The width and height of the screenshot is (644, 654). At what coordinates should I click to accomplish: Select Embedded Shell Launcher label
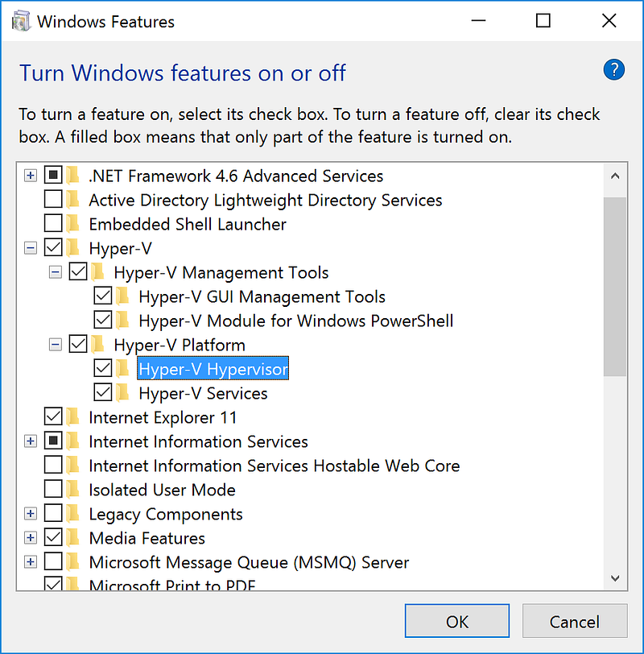point(188,225)
